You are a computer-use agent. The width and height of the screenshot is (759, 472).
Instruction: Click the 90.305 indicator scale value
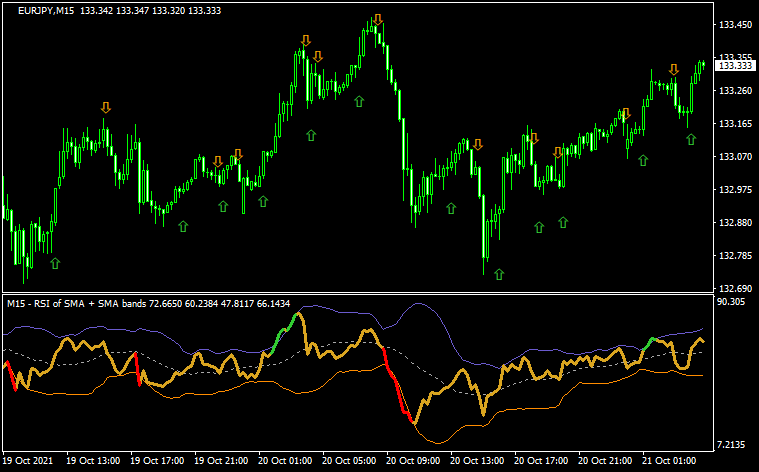click(731, 302)
